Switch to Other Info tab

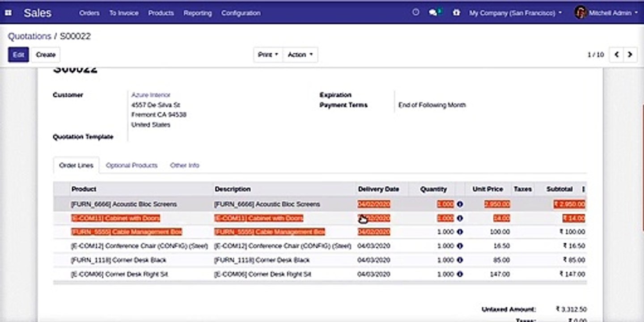pyautogui.click(x=184, y=165)
